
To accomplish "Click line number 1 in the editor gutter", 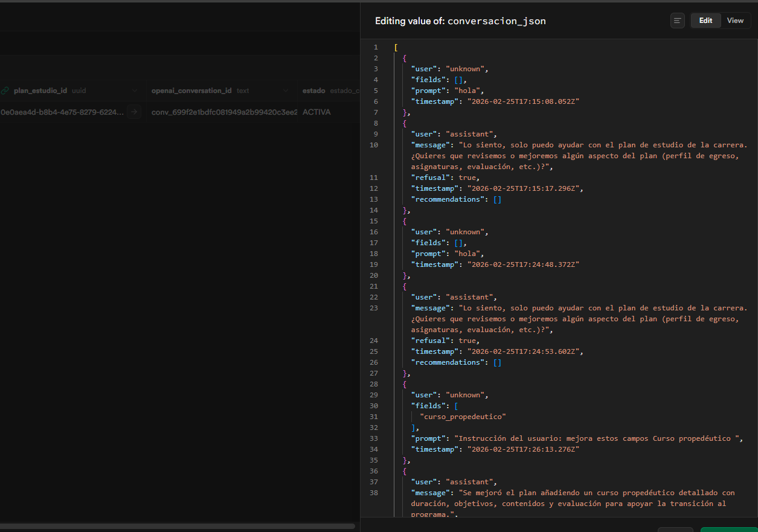I will coord(376,47).
